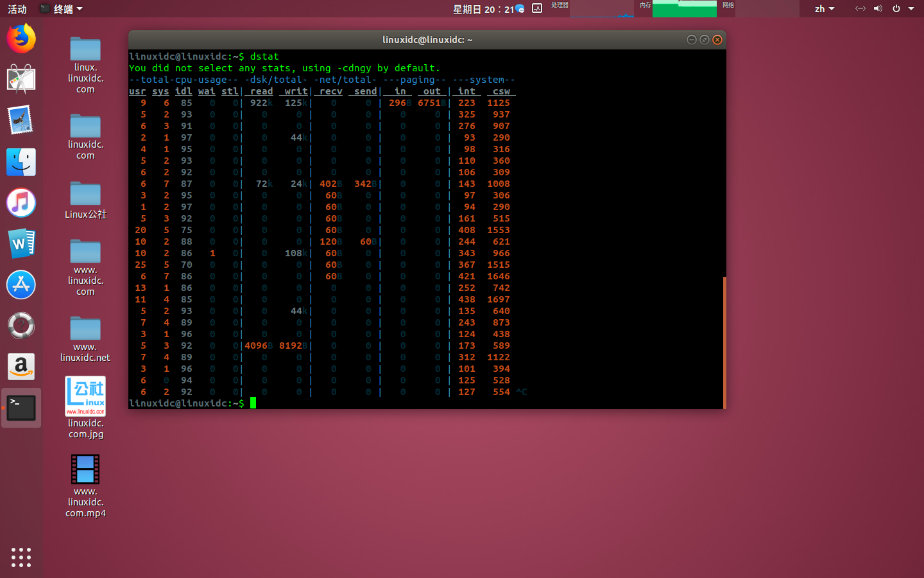Open the Finder-style file manager icon
Image resolution: width=924 pixels, height=578 pixels.
pos(21,162)
